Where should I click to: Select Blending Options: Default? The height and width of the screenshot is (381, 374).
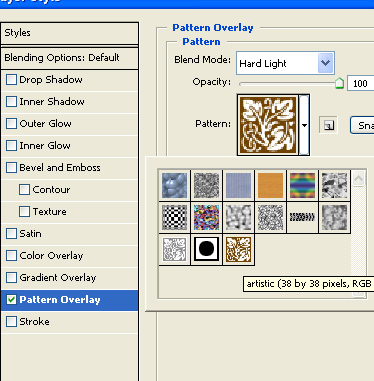pyautogui.click(x=70, y=58)
